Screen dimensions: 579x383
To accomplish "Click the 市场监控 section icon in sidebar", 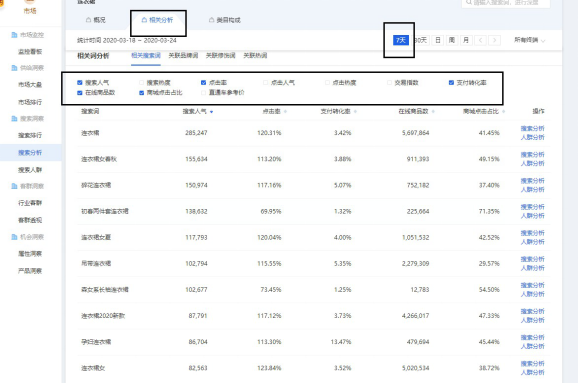I will click(14, 35).
